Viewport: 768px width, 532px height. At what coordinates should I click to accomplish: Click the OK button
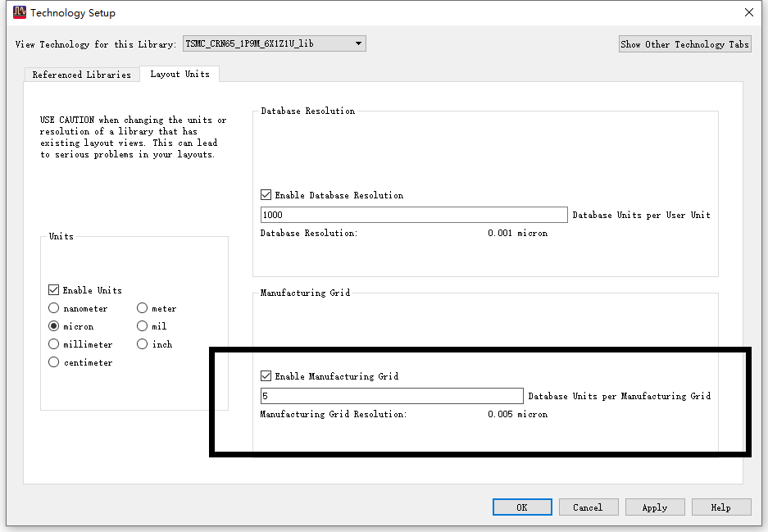(x=522, y=507)
